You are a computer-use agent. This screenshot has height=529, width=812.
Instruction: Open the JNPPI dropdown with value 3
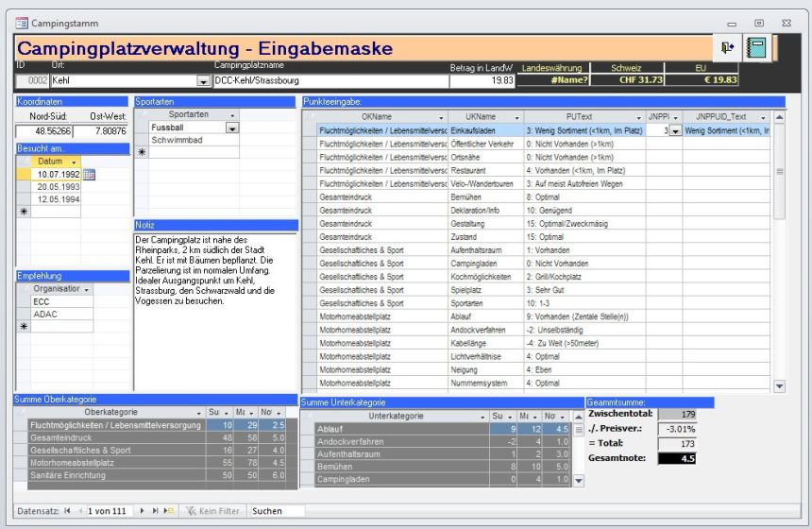674,130
